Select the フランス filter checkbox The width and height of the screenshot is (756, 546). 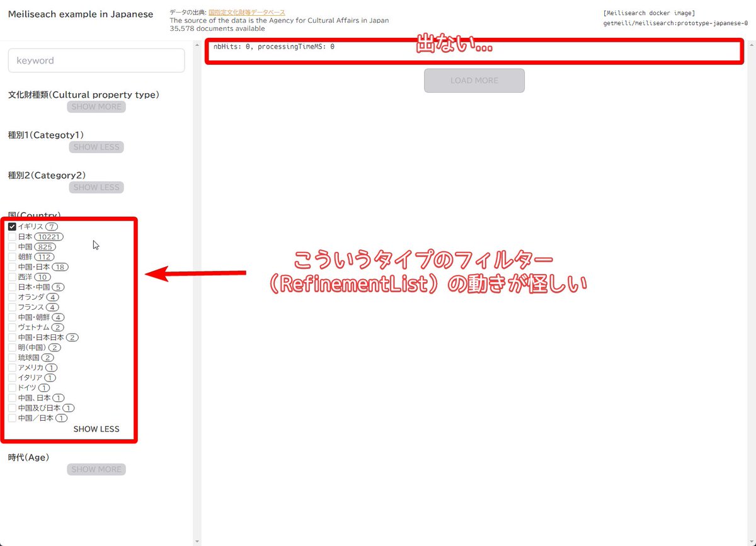pos(11,307)
